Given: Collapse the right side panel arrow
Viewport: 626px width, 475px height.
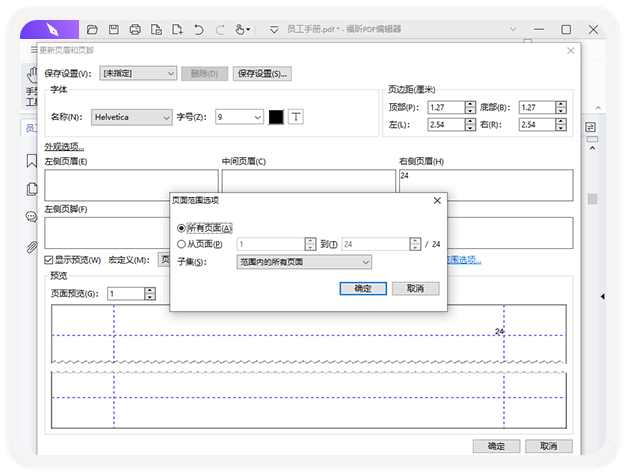Looking at the screenshot, I should coord(602,297).
